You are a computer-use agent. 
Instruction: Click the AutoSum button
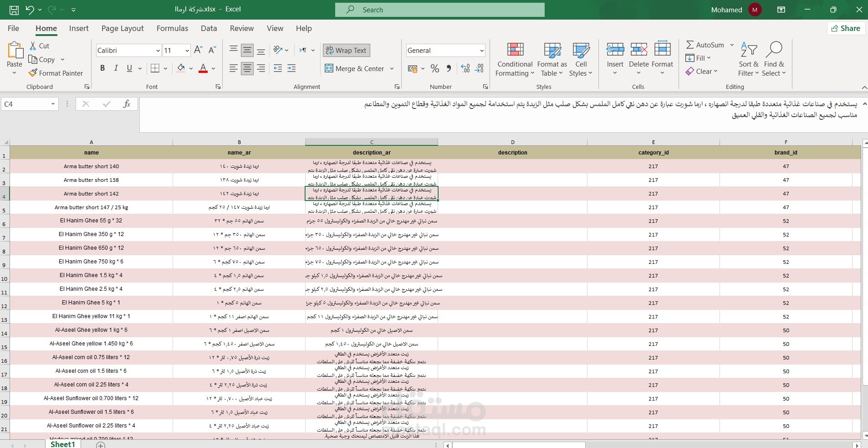point(705,45)
